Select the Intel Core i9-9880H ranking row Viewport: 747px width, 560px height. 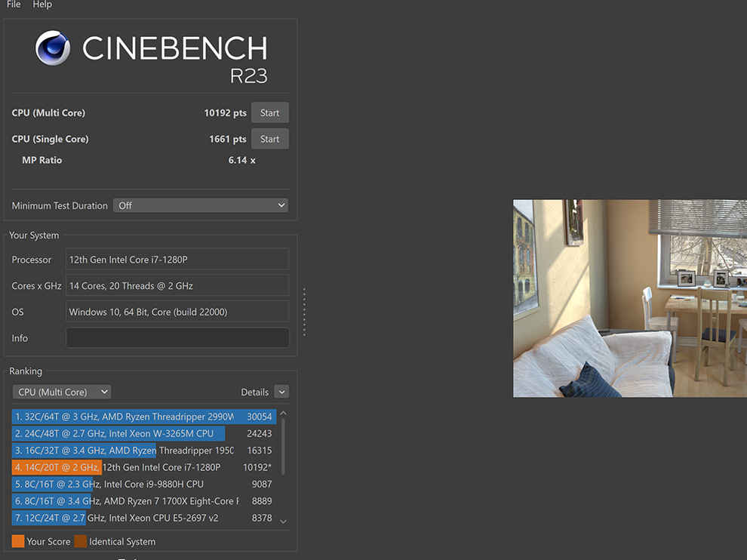point(144,485)
